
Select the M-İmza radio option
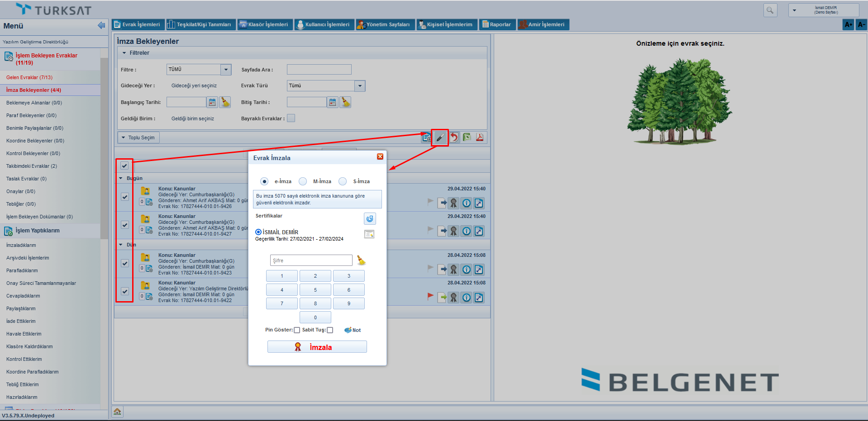tap(303, 181)
